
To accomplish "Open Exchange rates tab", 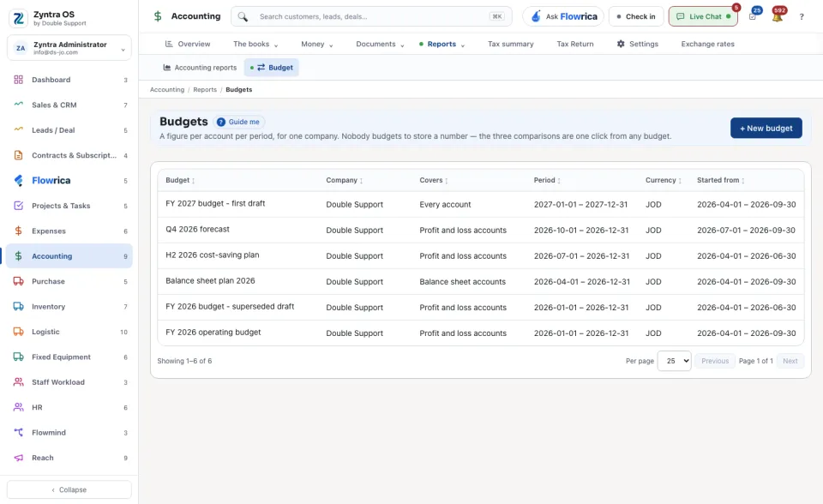I will click(707, 44).
